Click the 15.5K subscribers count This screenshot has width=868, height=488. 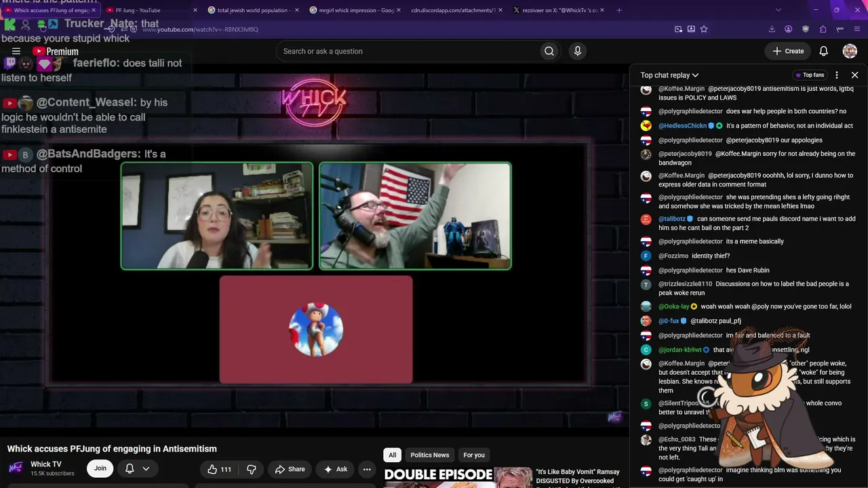pyautogui.click(x=52, y=474)
